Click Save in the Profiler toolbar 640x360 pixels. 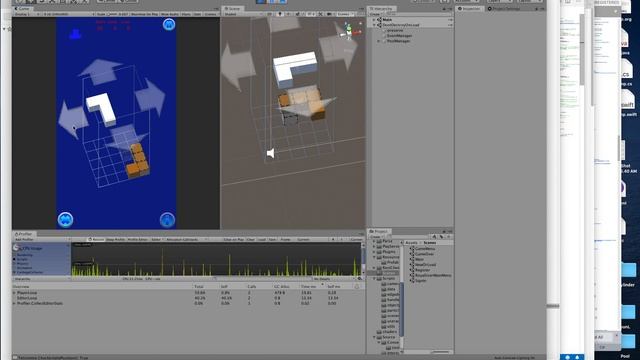click(272, 240)
